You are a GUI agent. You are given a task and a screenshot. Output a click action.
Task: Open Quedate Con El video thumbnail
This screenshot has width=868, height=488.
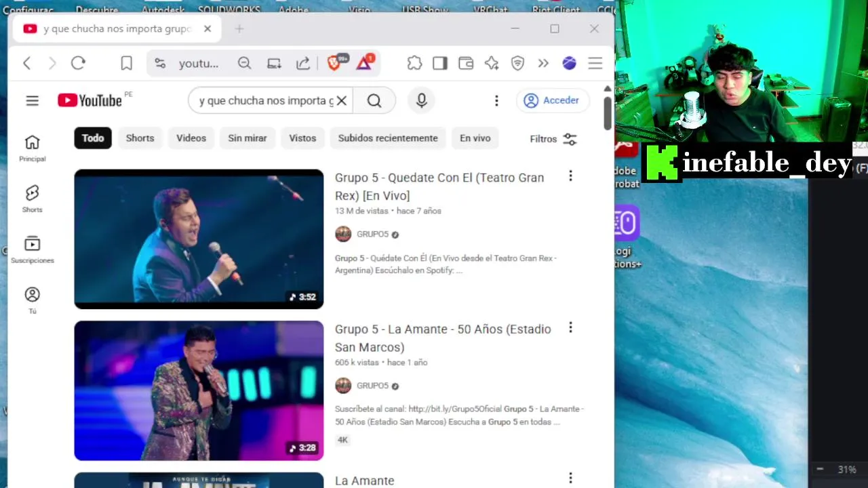tap(199, 239)
